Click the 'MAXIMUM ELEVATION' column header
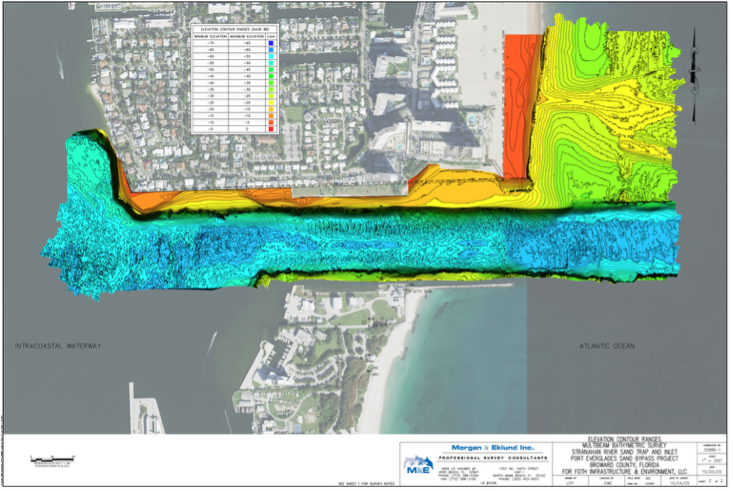This screenshot has width=733, height=491. [247, 36]
